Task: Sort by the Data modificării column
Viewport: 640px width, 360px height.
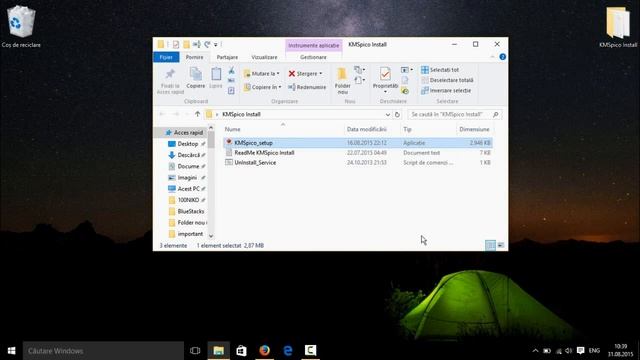Action: coord(367,129)
